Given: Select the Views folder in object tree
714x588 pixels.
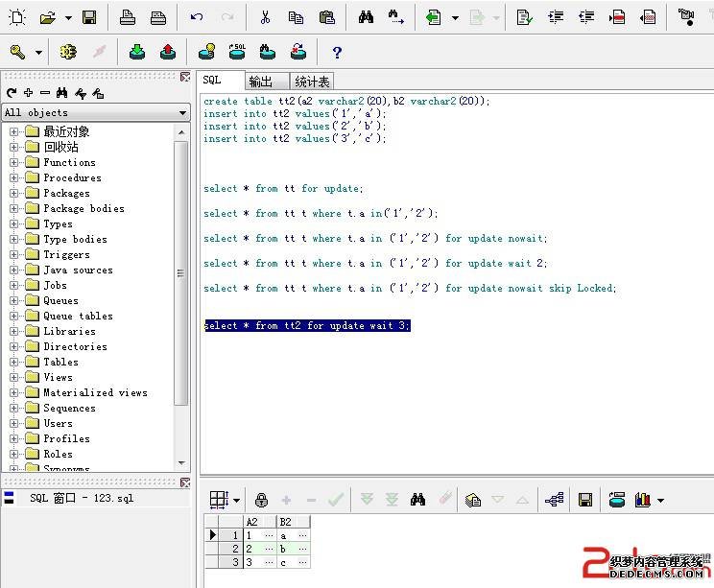Looking at the screenshot, I should [58, 377].
